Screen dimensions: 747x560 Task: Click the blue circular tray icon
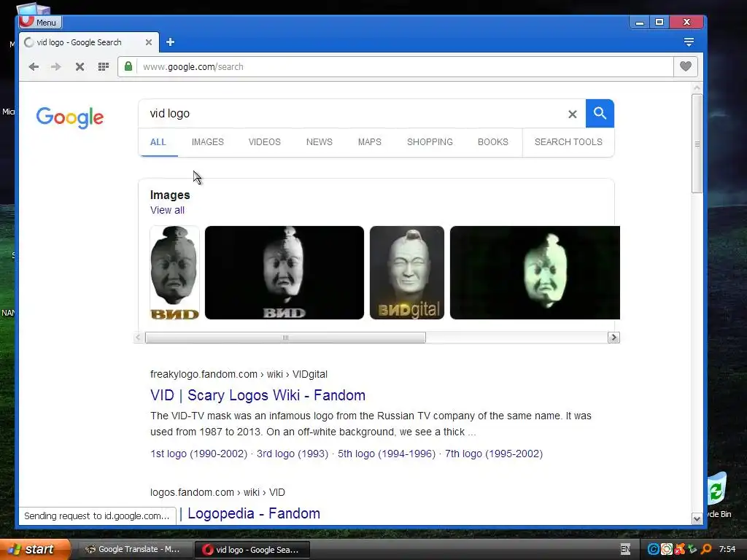coord(653,550)
